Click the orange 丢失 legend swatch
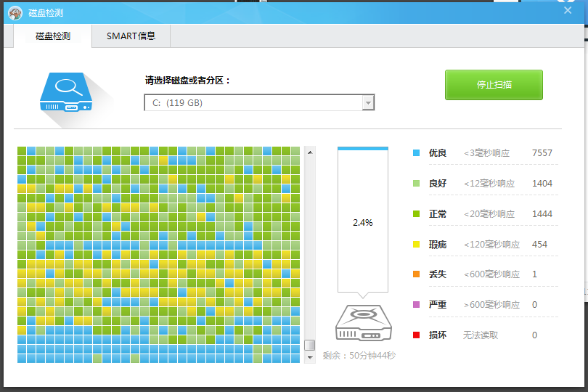The image size is (588, 392). (417, 274)
